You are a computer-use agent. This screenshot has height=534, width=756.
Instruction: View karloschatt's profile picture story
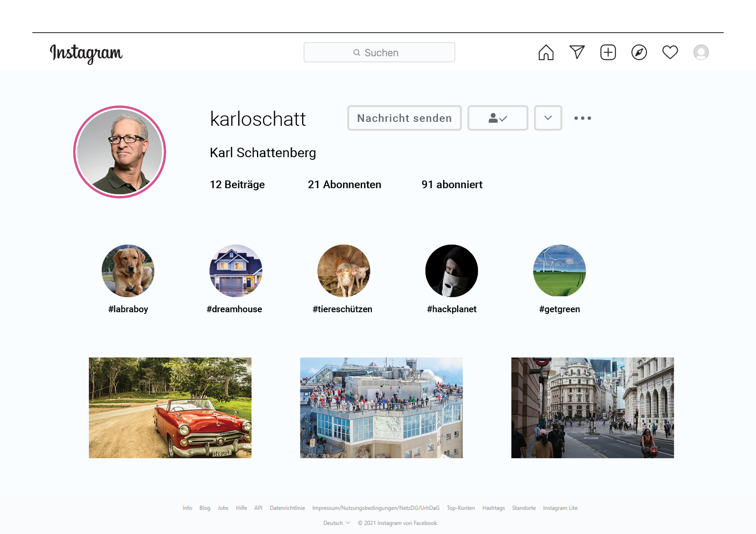click(x=120, y=152)
